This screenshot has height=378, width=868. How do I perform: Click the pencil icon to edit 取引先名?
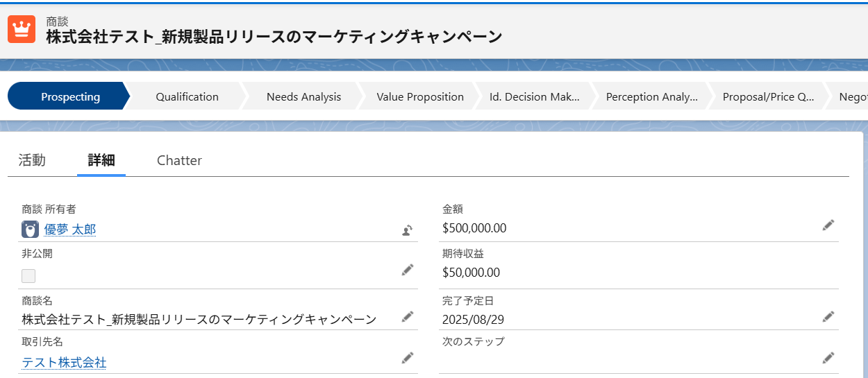pyautogui.click(x=408, y=358)
